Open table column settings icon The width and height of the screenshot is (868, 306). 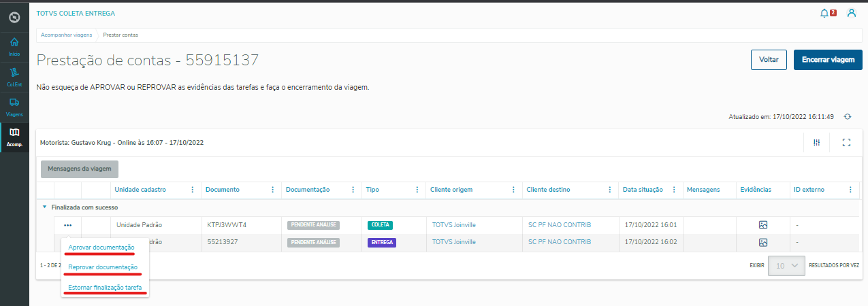[x=816, y=143]
